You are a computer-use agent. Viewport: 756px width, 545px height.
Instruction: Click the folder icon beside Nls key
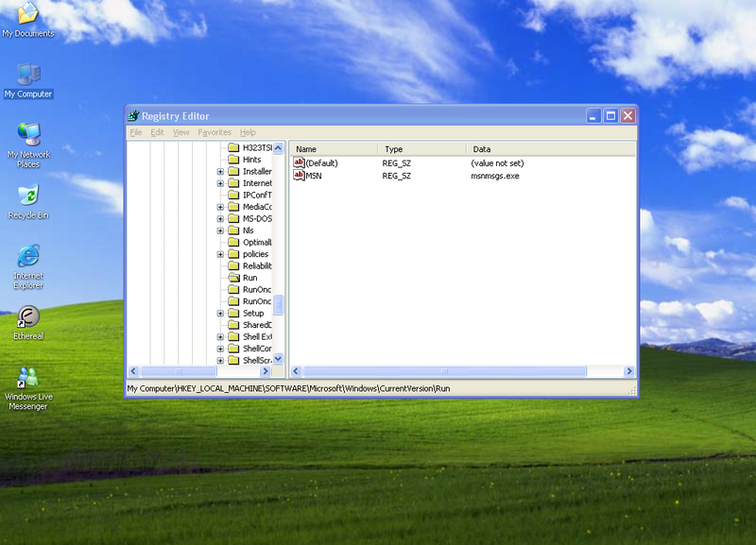point(233,230)
